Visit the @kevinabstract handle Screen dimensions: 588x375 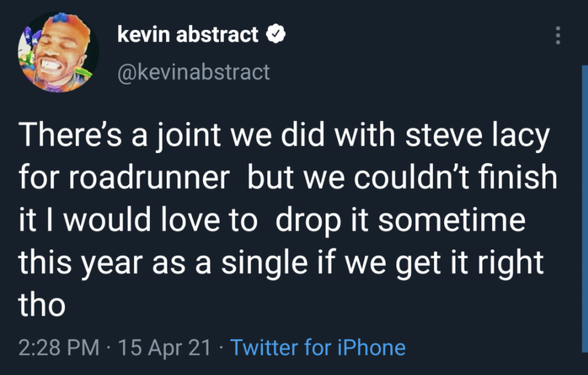194,72
